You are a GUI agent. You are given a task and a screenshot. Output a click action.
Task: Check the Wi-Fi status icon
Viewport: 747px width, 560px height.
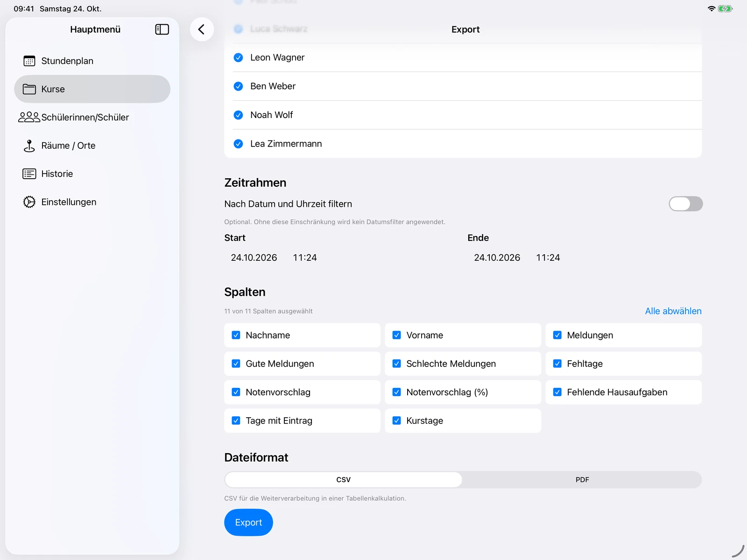point(712,8)
